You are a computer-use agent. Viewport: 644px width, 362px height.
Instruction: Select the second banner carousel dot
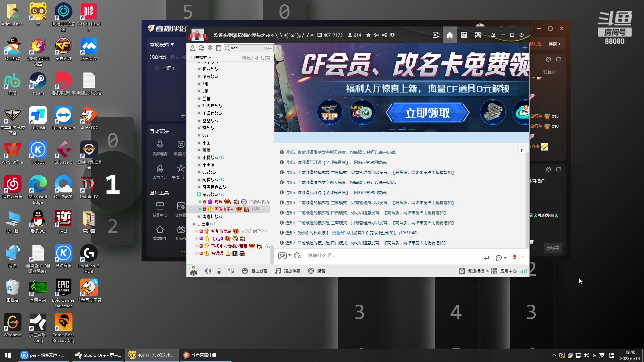click(x=402, y=129)
